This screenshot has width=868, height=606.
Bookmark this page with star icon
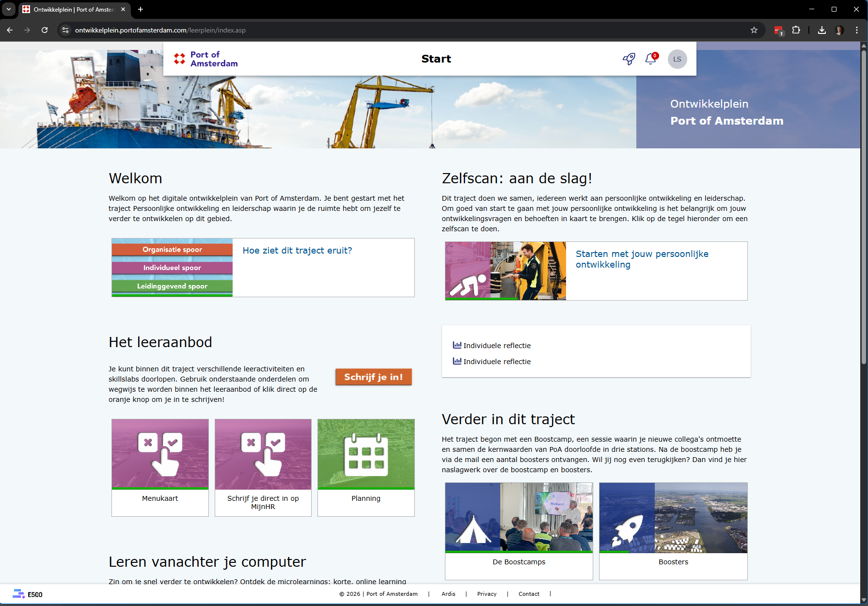(x=754, y=30)
